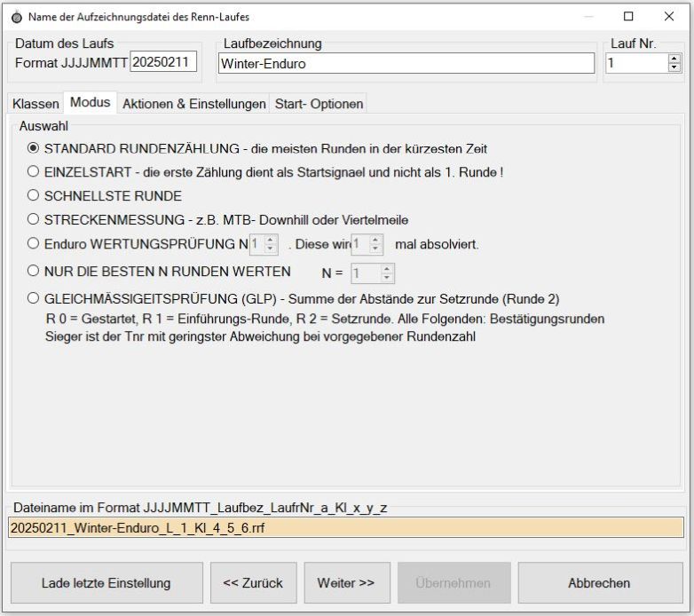Increase Wertungsprüfung N spinner value
Image resolution: width=694 pixels, height=616 pixels.
(x=271, y=240)
